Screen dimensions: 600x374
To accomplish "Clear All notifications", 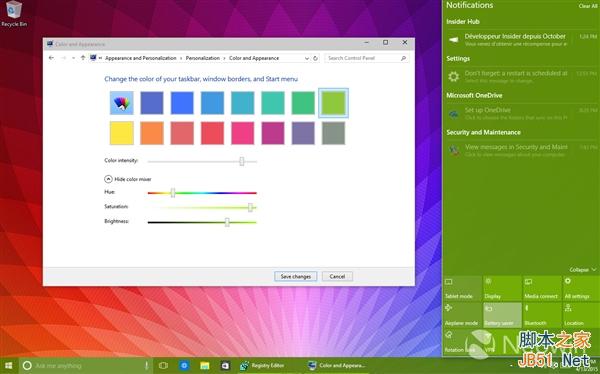I will [588, 6].
